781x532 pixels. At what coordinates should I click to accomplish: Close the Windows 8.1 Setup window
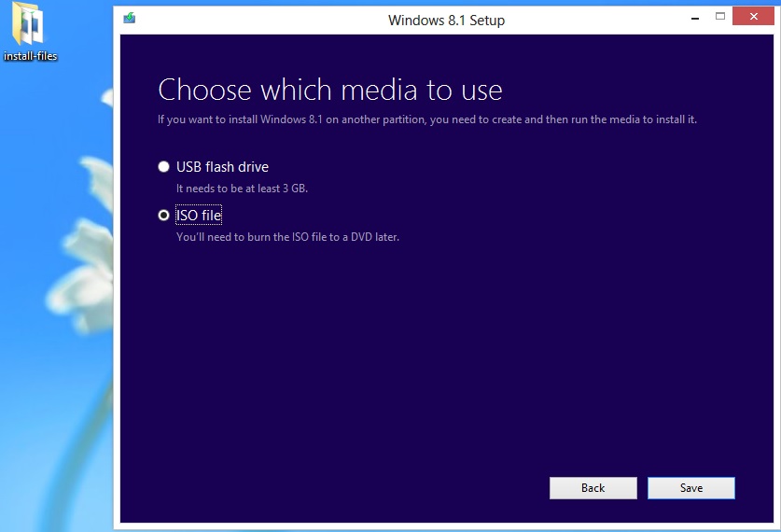pyautogui.click(x=753, y=17)
